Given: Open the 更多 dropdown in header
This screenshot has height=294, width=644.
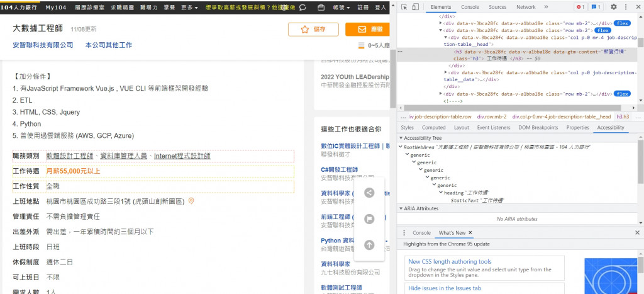Looking at the screenshot, I should click(x=189, y=8).
